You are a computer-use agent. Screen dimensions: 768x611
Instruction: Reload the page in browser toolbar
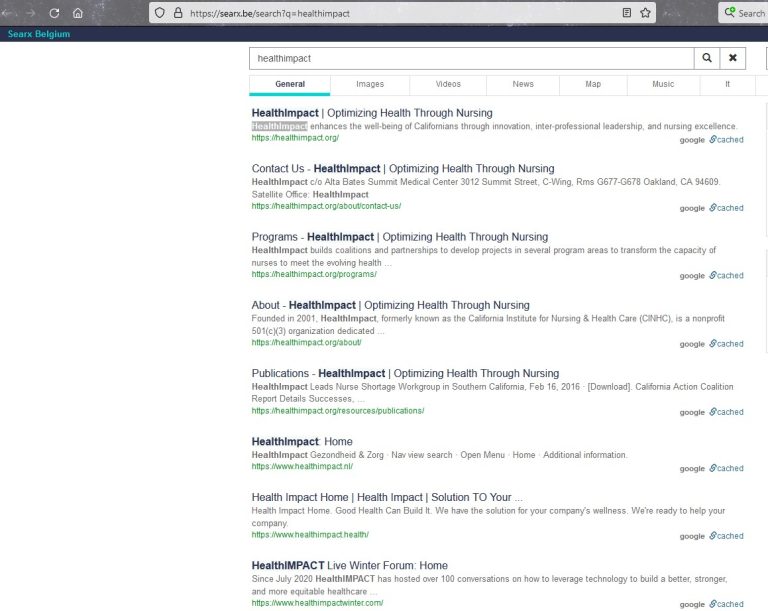click(x=54, y=13)
